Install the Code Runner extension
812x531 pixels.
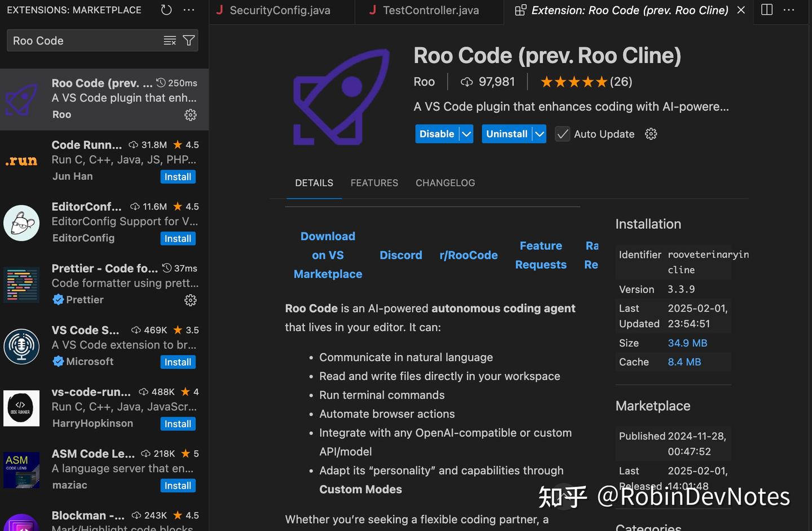click(x=178, y=176)
